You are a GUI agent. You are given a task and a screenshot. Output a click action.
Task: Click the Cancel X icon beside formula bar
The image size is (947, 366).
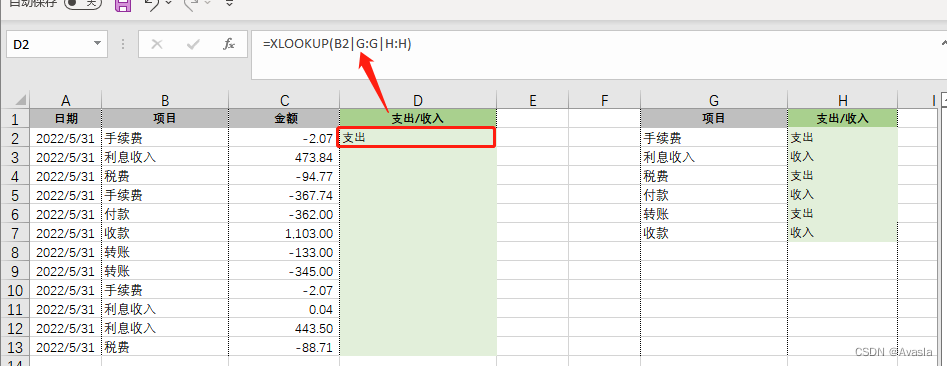157,44
